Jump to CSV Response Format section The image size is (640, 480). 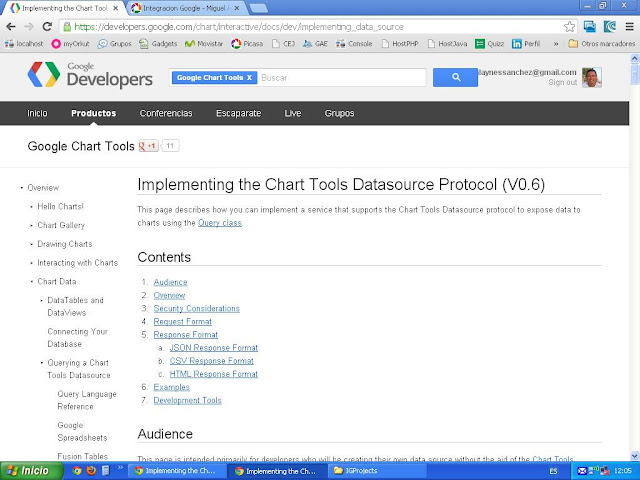[211, 361]
